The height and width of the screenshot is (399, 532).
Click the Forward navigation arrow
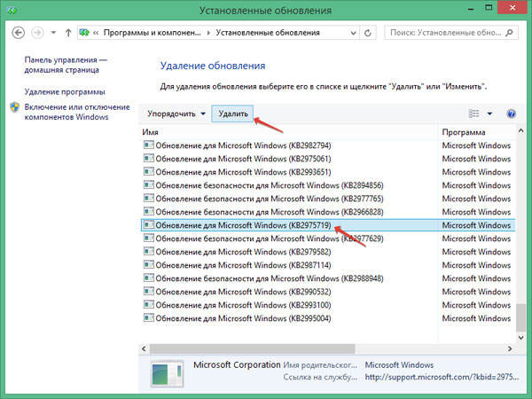(x=37, y=33)
